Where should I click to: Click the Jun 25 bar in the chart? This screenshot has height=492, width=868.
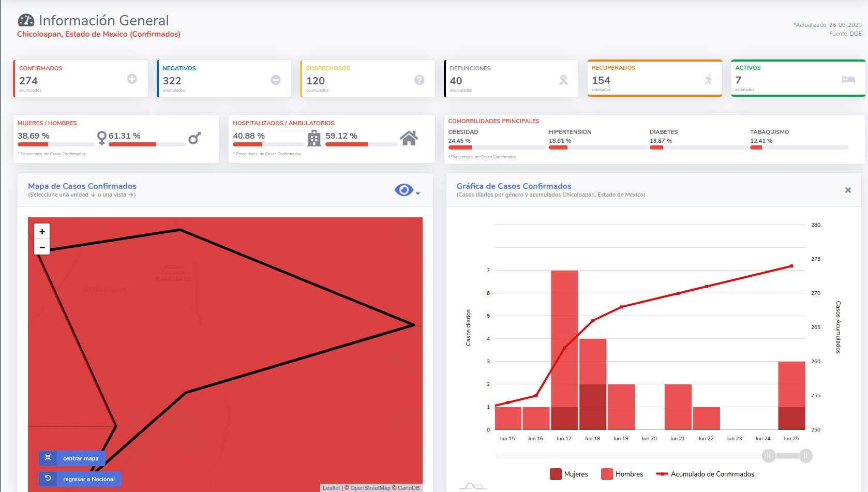791,395
